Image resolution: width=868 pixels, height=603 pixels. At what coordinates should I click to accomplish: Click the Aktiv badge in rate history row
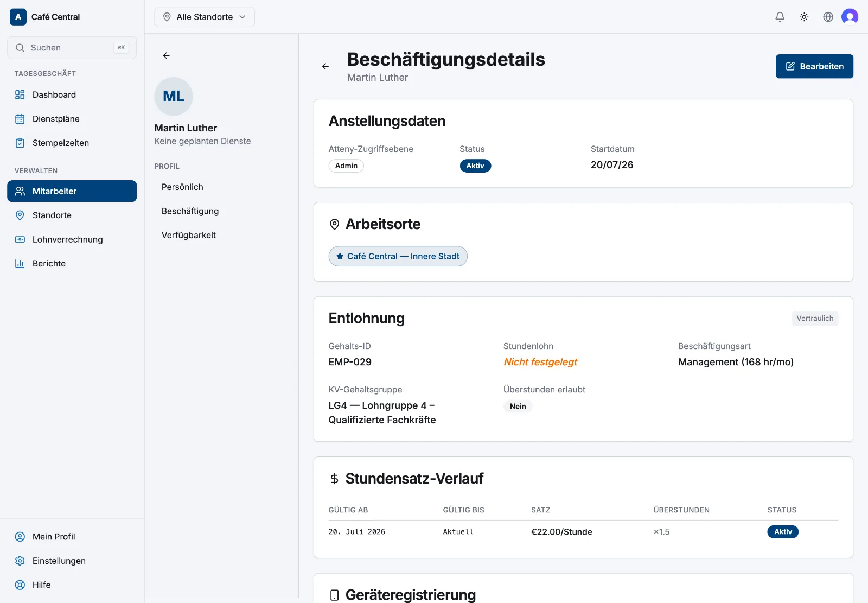(x=783, y=532)
